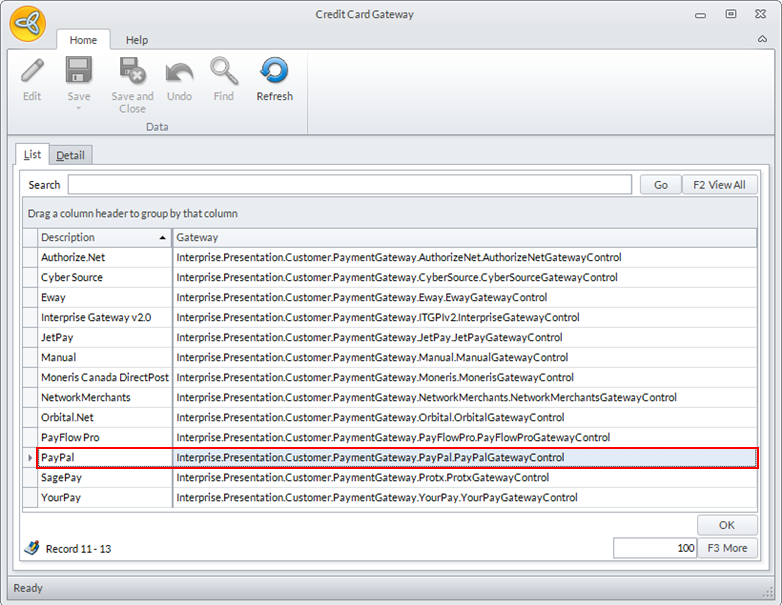Focus the Search text field
Viewport: 782px width, 605px height.
[x=349, y=185]
